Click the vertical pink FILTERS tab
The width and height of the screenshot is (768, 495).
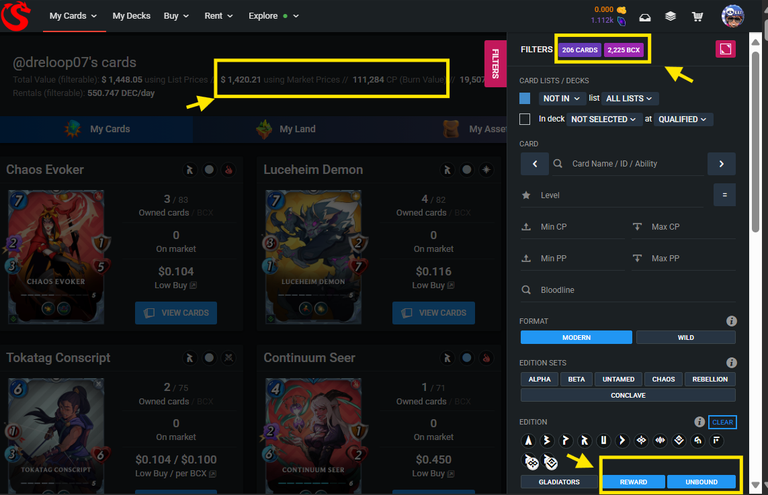point(495,64)
